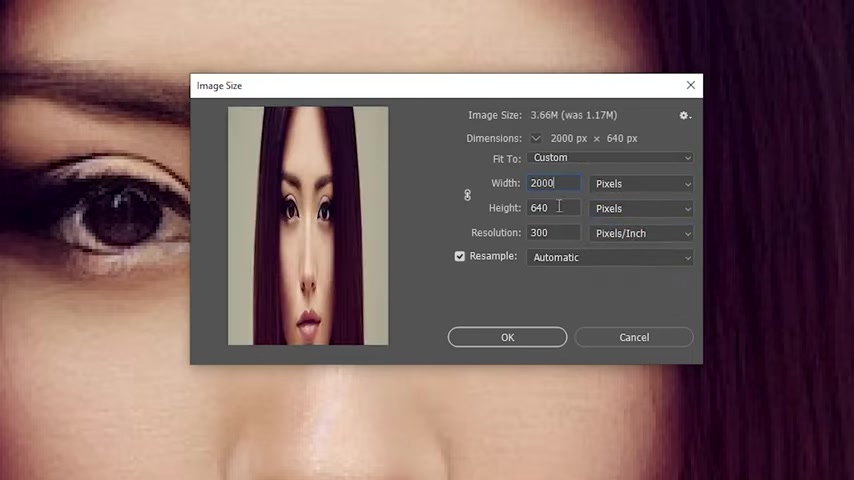The width and height of the screenshot is (854, 480).
Task: Click the Resolution input field showing 300
Action: point(553,233)
